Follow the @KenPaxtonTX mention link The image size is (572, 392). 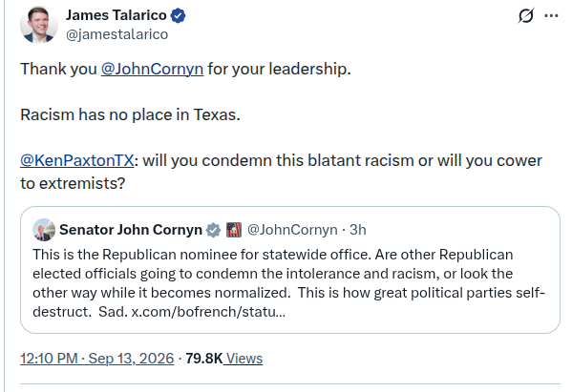(77, 160)
